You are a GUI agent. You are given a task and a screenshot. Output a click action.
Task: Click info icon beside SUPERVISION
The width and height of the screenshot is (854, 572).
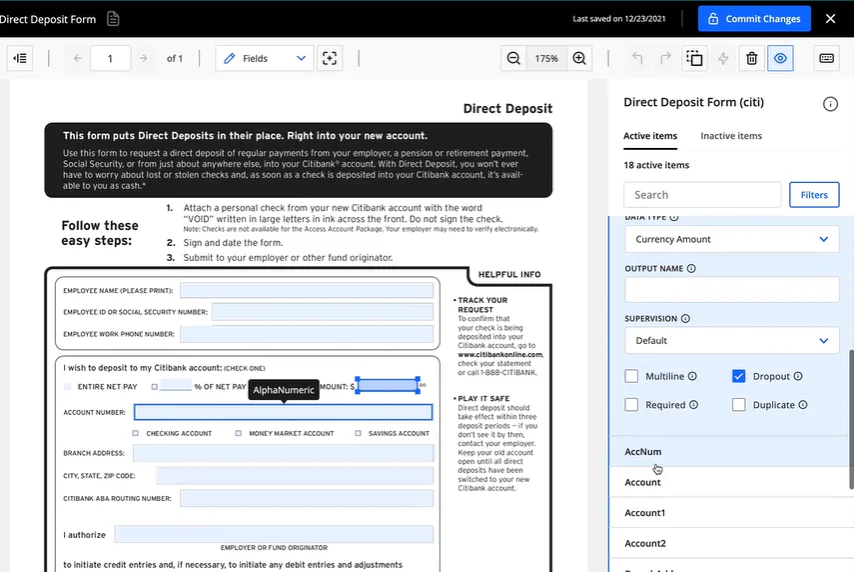685,319
